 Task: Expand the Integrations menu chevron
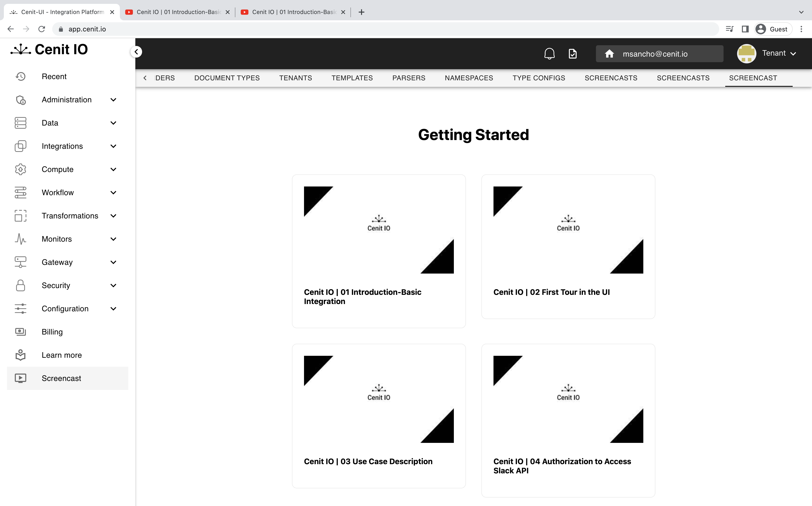(113, 146)
